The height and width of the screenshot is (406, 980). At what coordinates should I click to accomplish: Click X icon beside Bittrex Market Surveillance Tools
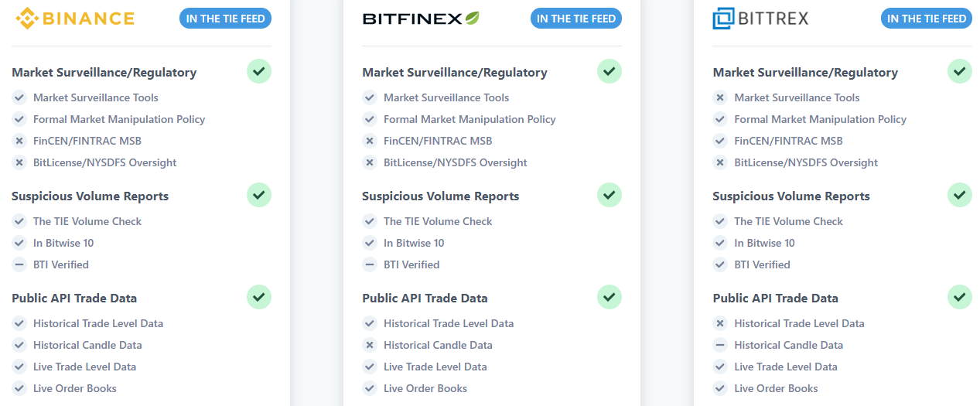click(720, 97)
